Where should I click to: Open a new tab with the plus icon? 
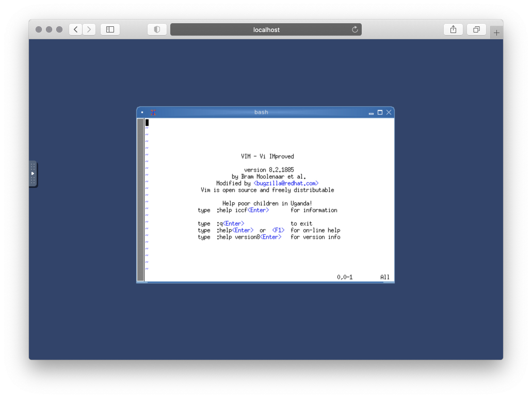point(496,31)
